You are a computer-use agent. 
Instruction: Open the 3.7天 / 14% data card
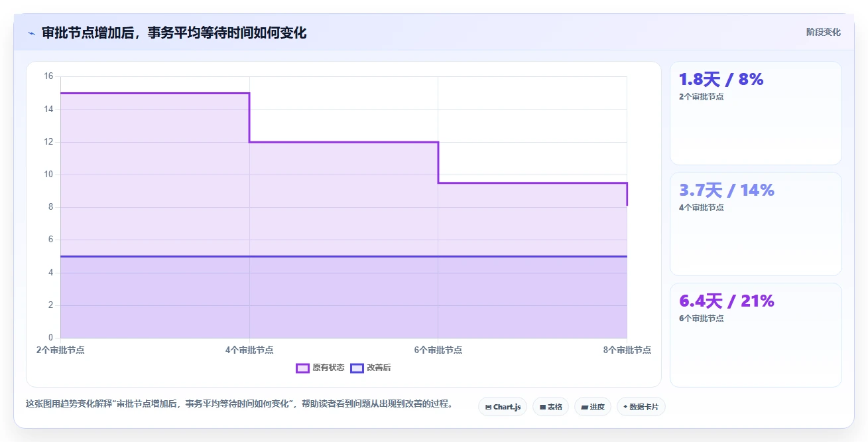point(756,224)
